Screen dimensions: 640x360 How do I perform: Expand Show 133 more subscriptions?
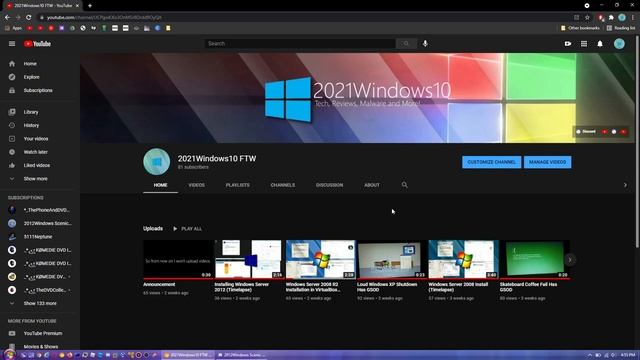coord(40,303)
